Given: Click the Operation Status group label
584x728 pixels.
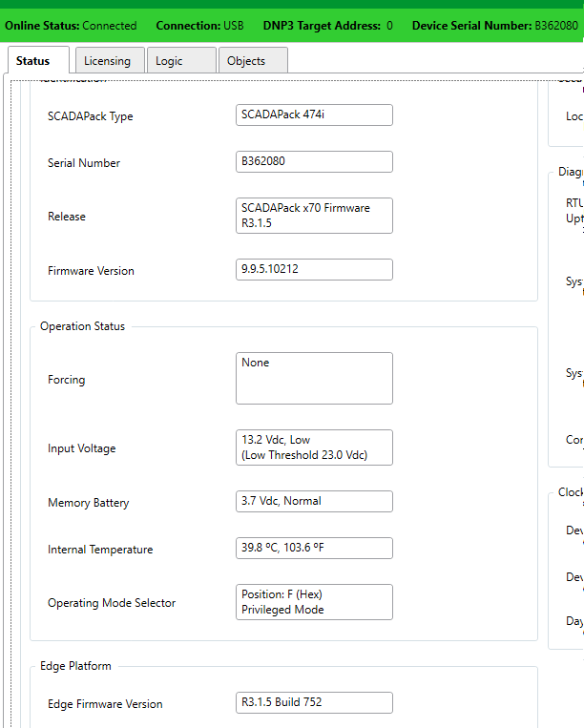Looking at the screenshot, I should click(x=83, y=326).
